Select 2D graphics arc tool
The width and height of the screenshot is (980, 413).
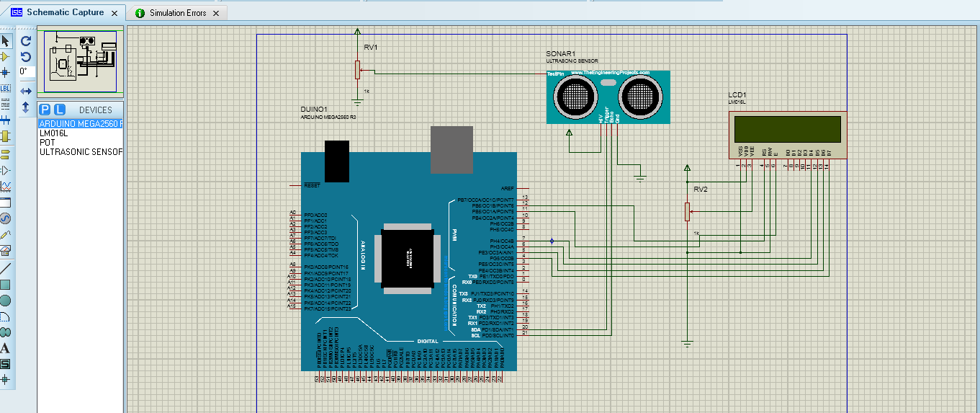pos(5,316)
